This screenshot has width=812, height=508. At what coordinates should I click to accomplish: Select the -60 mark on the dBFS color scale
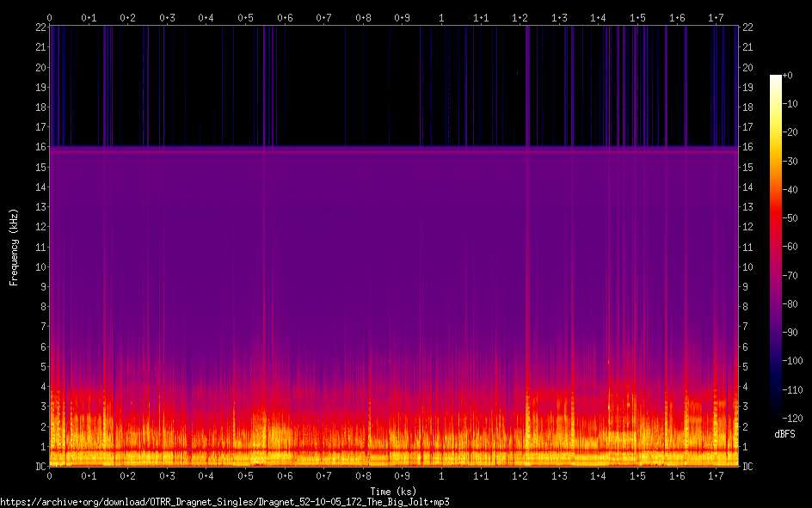pos(795,247)
